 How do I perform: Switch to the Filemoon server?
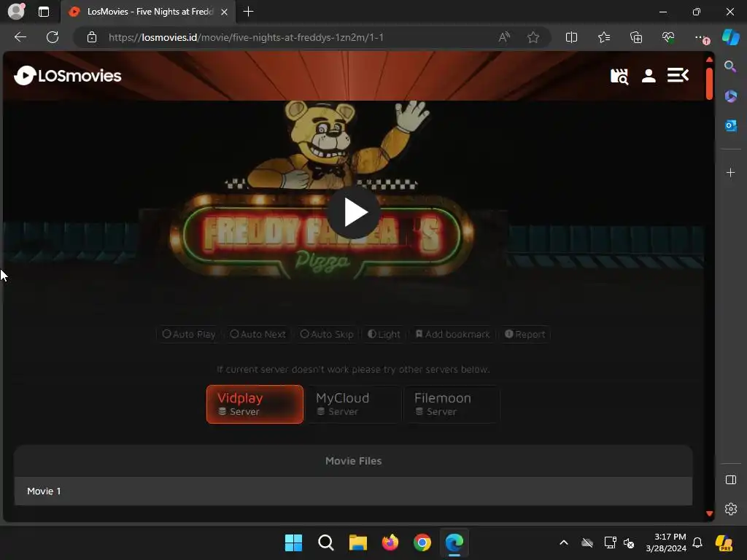[452, 404]
